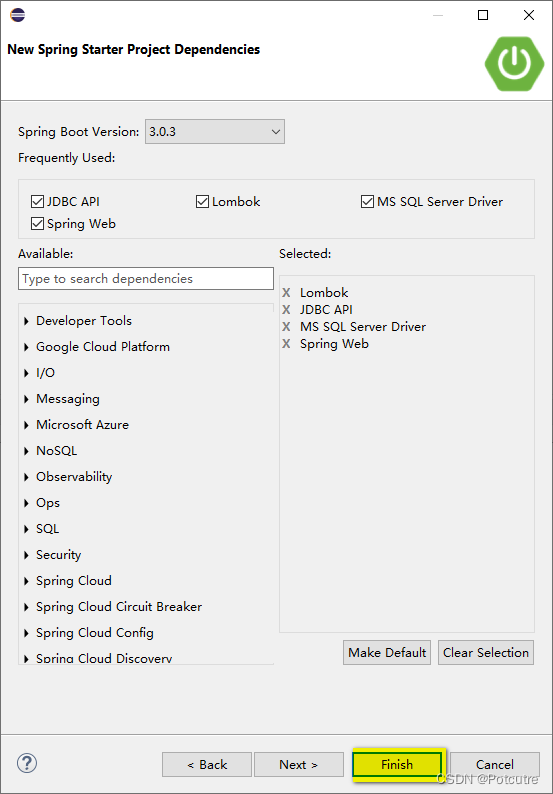Expand the Ops category
The height and width of the screenshot is (794, 553).
(x=26, y=503)
